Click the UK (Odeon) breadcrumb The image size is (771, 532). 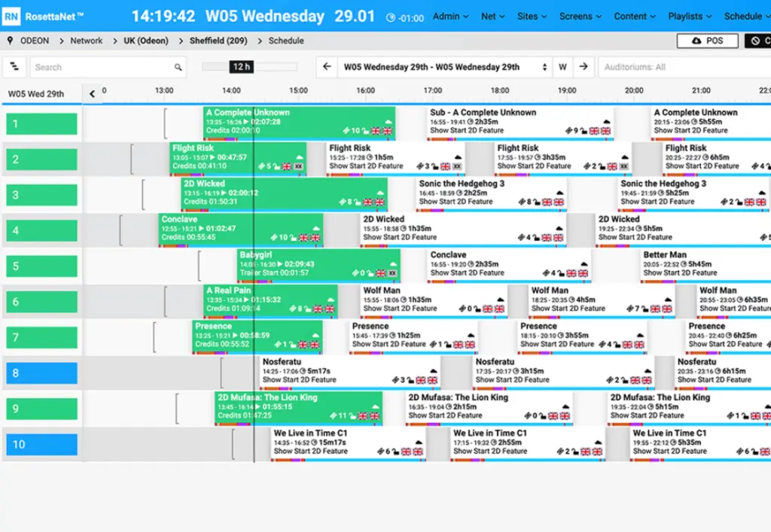[146, 41]
